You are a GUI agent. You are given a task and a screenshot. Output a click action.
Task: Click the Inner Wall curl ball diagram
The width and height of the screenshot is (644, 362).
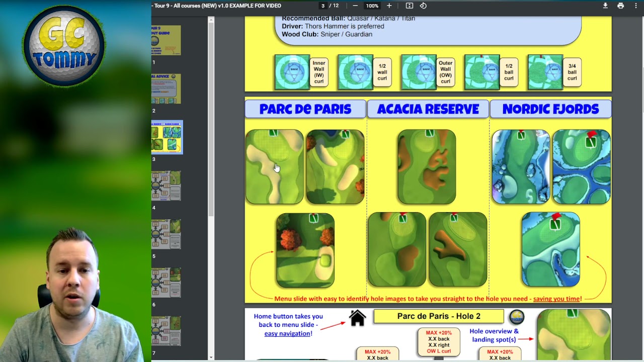(292, 72)
